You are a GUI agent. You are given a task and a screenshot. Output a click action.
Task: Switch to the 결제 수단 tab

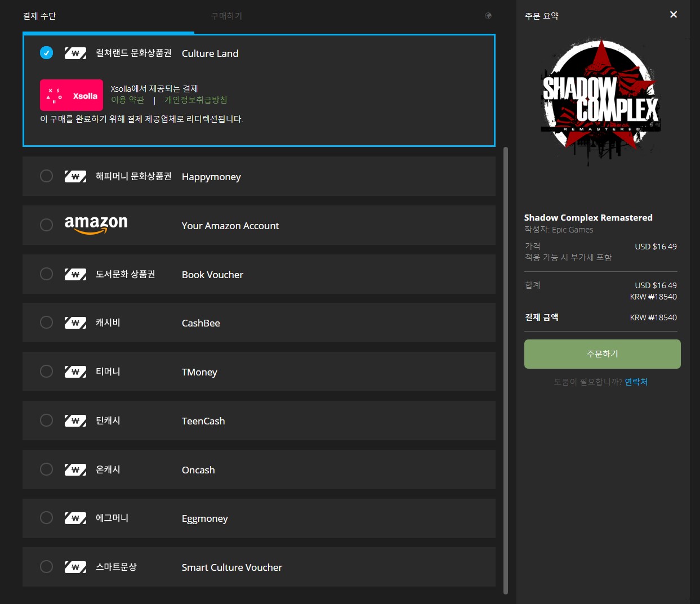[39, 16]
